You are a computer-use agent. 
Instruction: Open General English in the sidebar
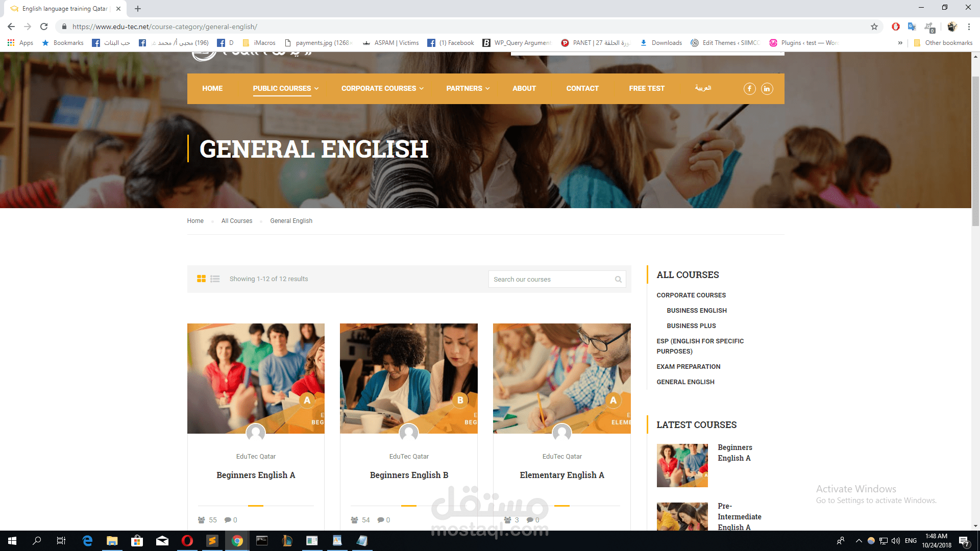point(685,382)
